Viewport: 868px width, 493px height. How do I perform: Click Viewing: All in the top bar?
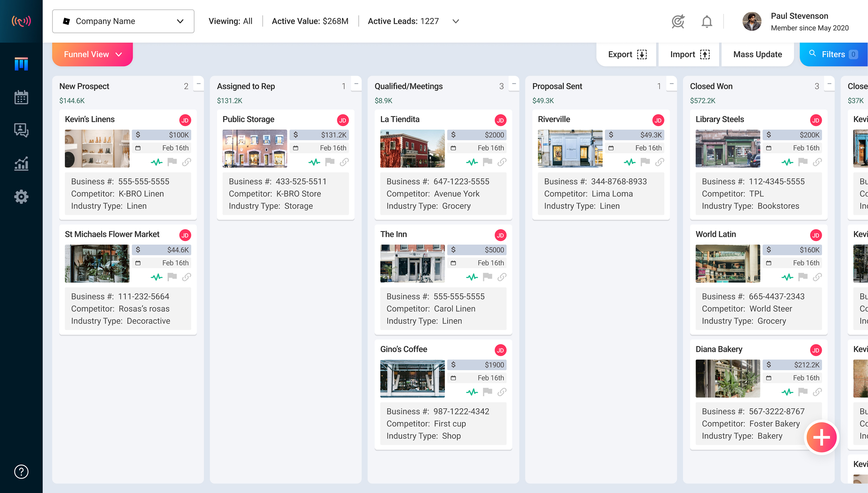click(230, 21)
